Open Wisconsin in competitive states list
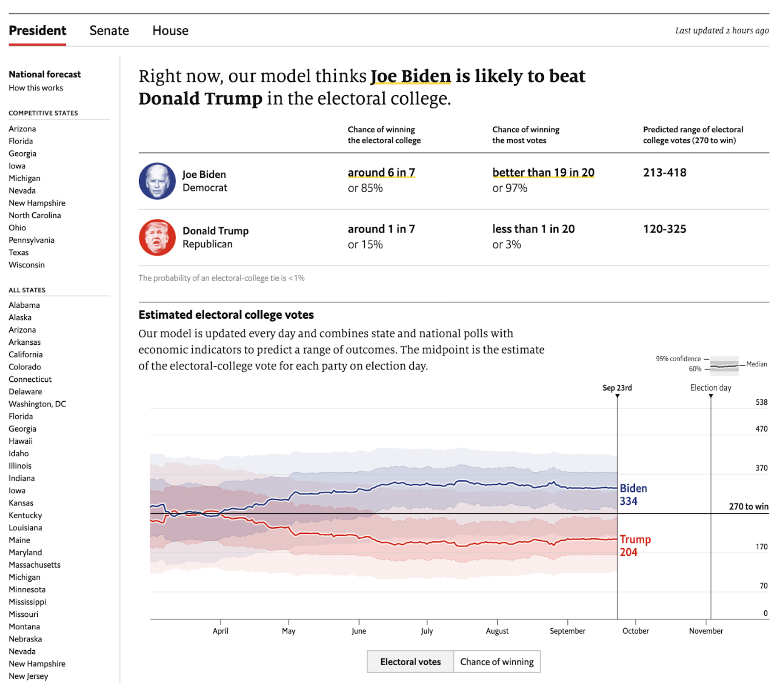This screenshot has width=784, height=698. click(x=27, y=265)
